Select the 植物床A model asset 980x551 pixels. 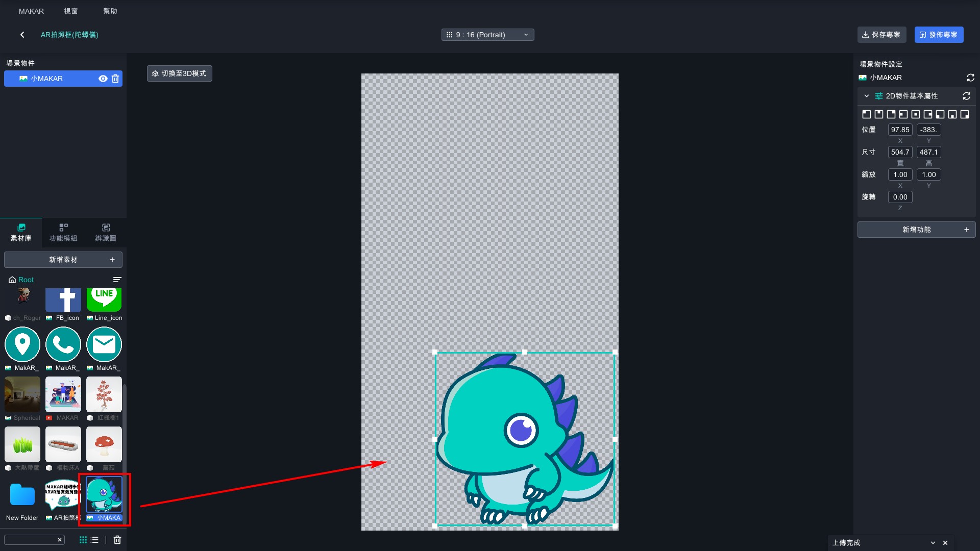tap(63, 444)
